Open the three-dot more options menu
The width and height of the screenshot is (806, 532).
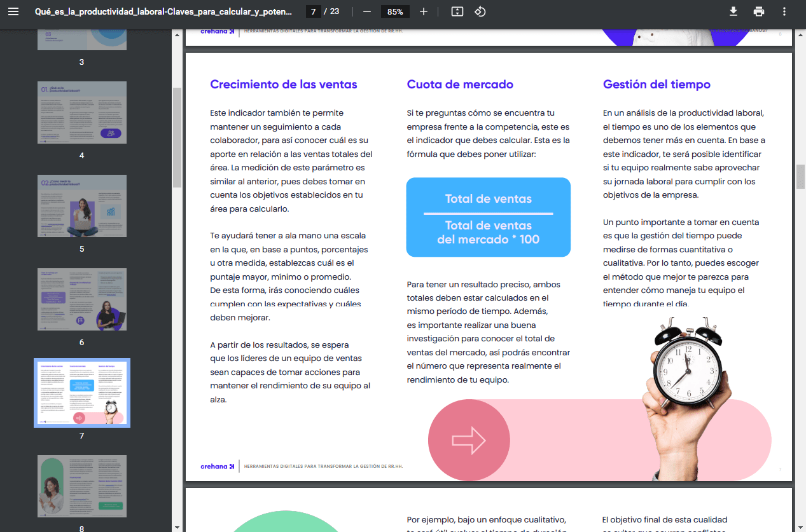pyautogui.click(x=786, y=11)
